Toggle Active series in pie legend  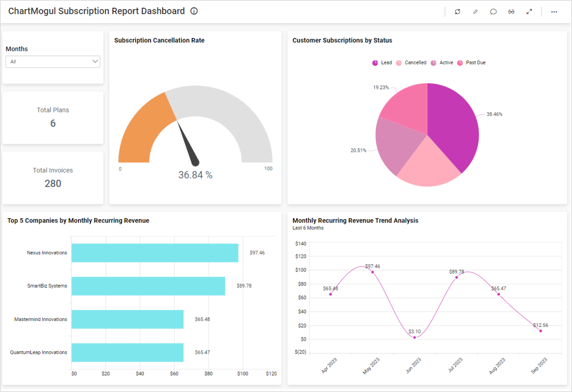442,63
